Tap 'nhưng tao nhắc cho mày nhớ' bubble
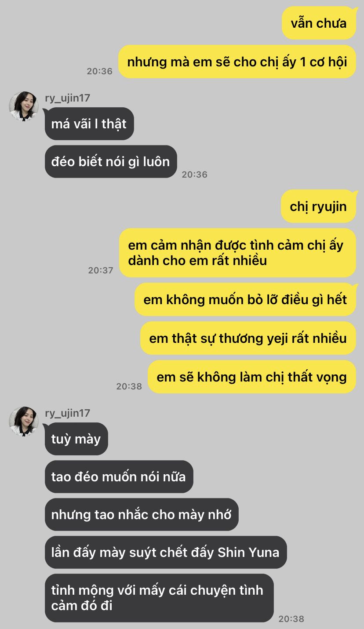364x629 pixels. [142, 514]
